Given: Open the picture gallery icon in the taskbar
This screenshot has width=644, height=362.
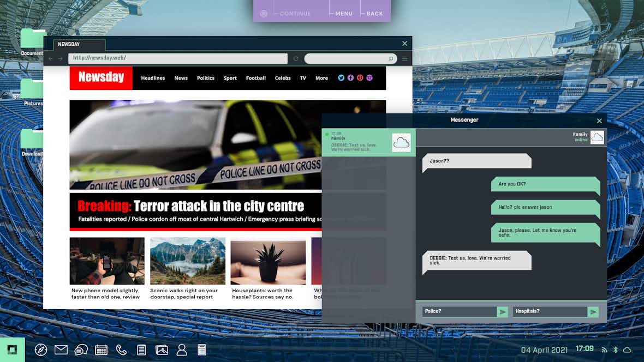Looking at the screenshot, I should click(162, 349).
